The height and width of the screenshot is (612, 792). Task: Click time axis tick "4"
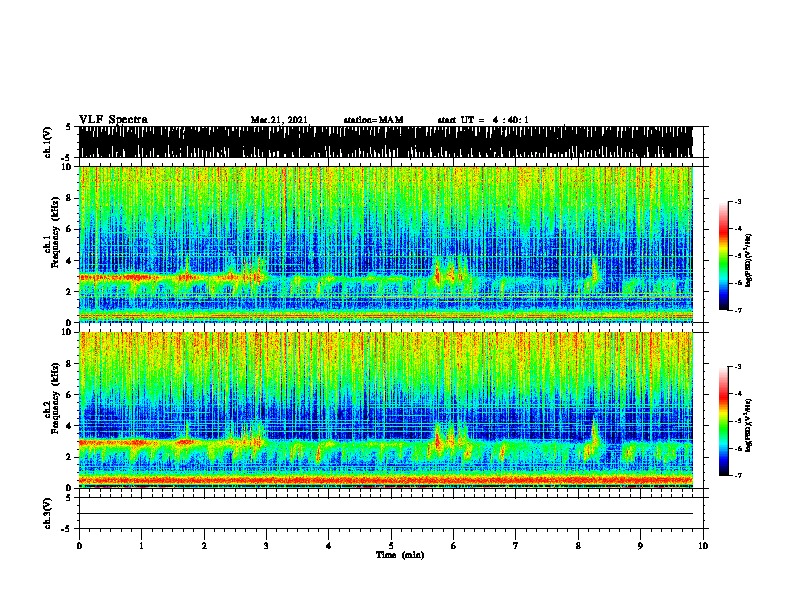click(328, 546)
